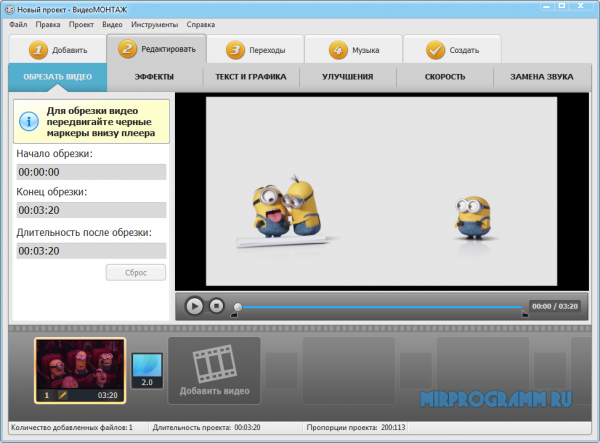Click the application icon in title bar
This screenshot has width=600, height=443.
coord(10,10)
